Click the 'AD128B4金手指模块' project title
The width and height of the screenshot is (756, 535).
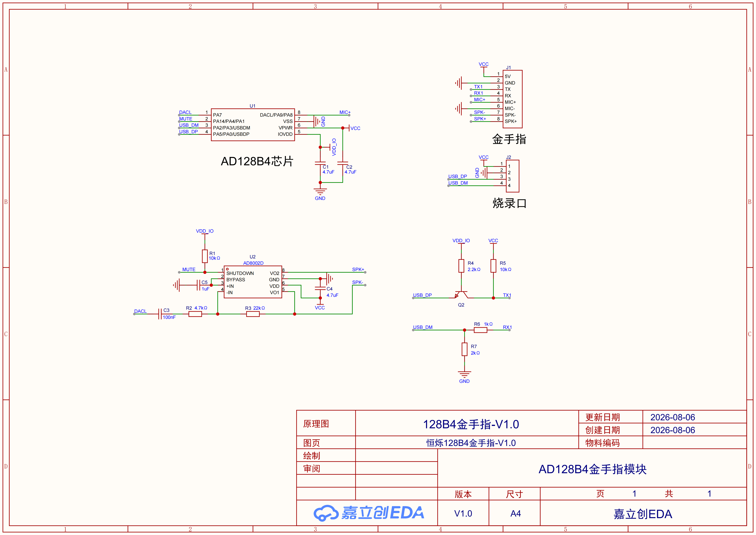592,469
